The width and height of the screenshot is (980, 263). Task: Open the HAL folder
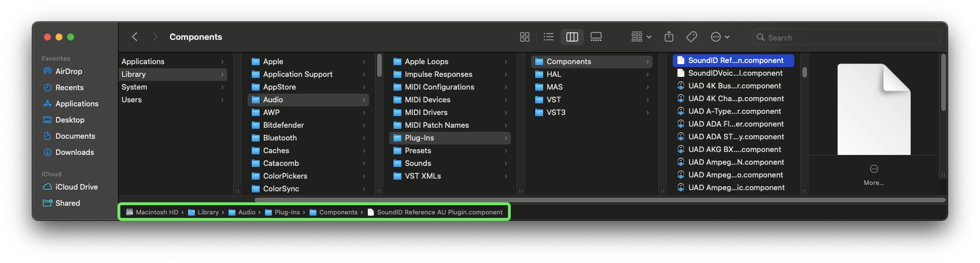click(592, 74)
